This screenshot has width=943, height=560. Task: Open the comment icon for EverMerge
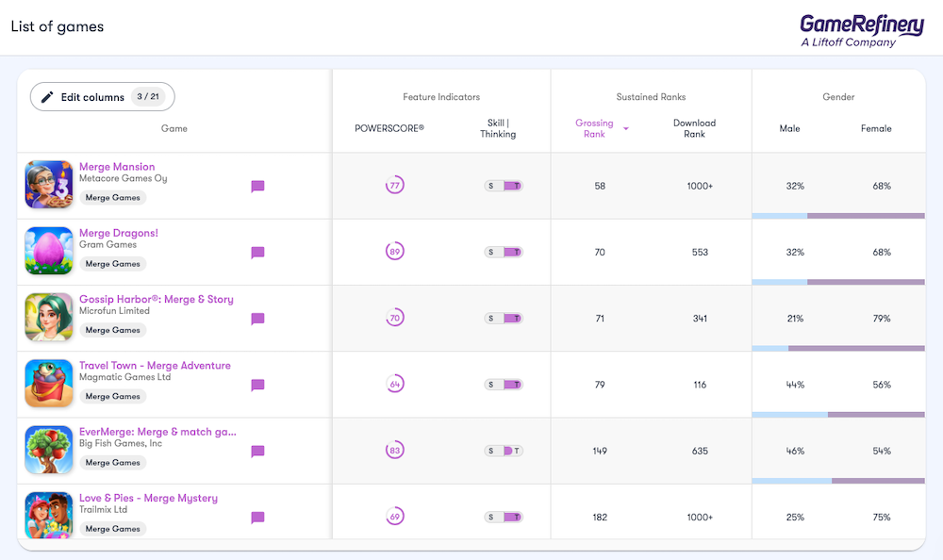(x=257, y=452)
